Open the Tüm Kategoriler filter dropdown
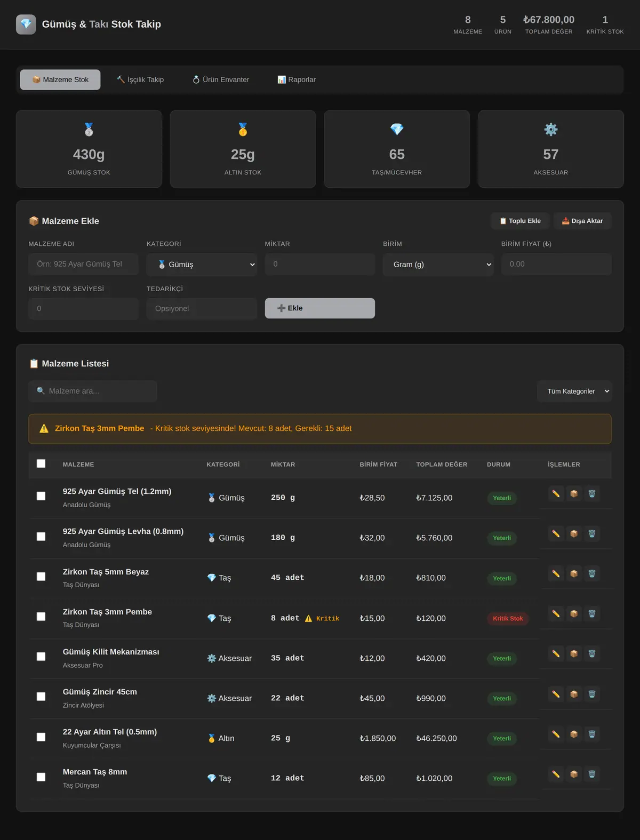Viewport: 640px width, 840px height. coord(574,391)
